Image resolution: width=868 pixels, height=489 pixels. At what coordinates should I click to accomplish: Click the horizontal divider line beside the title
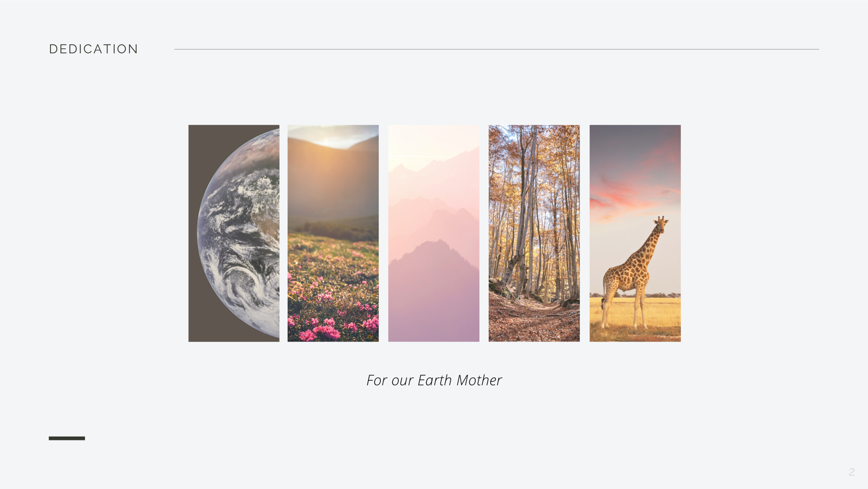pyautogui.click(x=496, y=49)
